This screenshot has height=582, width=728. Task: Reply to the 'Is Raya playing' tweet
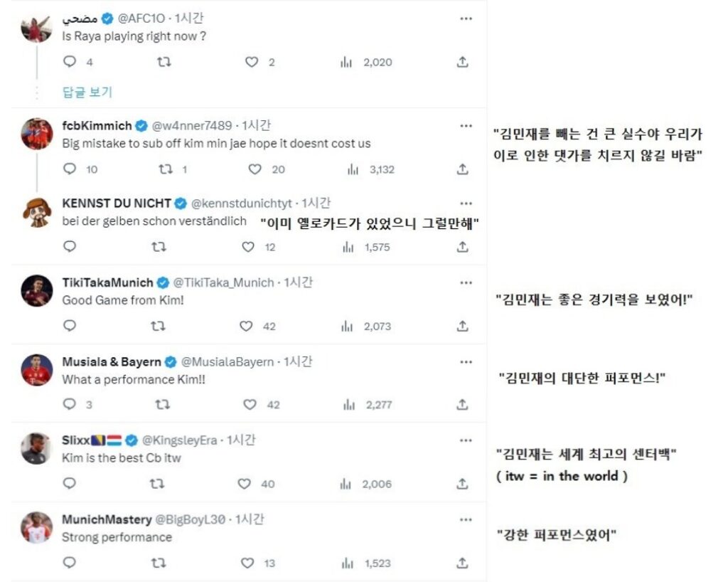click(x=70, y=62)
